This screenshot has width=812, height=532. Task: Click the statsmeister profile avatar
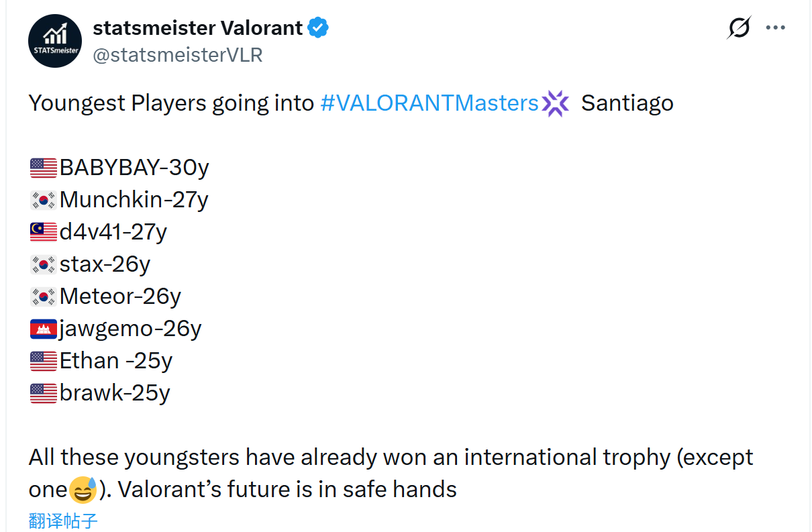55,40
